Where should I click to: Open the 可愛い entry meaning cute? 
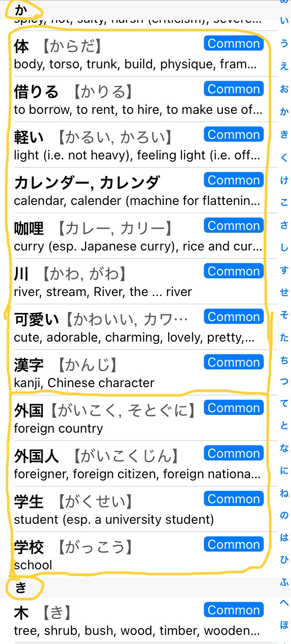[x=136, y=327]
